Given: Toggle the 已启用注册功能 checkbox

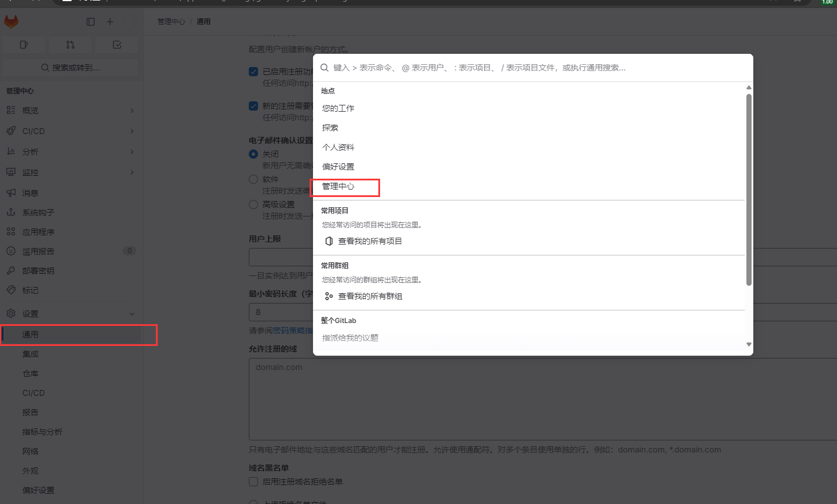Looking at the screenshot, I should pos(253,72).
